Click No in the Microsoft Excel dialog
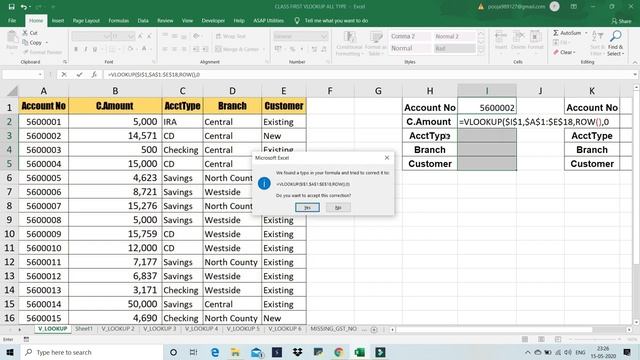Screen dimensions: 640x360 click(338, 208)
